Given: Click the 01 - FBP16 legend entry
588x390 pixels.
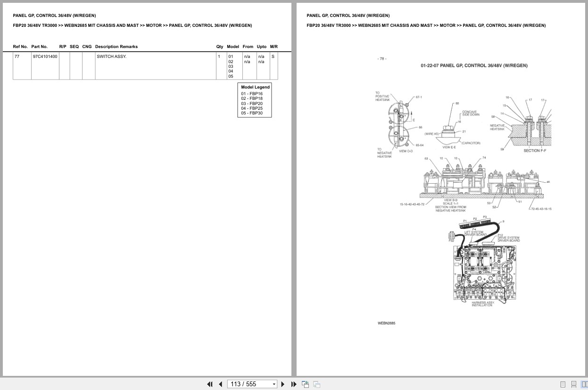Looking at the screenshot, I should 252,94.
